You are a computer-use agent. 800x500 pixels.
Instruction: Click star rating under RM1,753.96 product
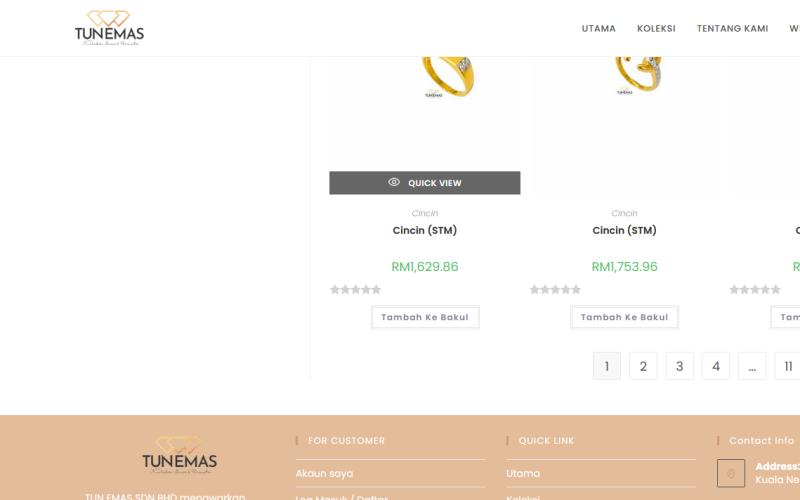point(555,290)
